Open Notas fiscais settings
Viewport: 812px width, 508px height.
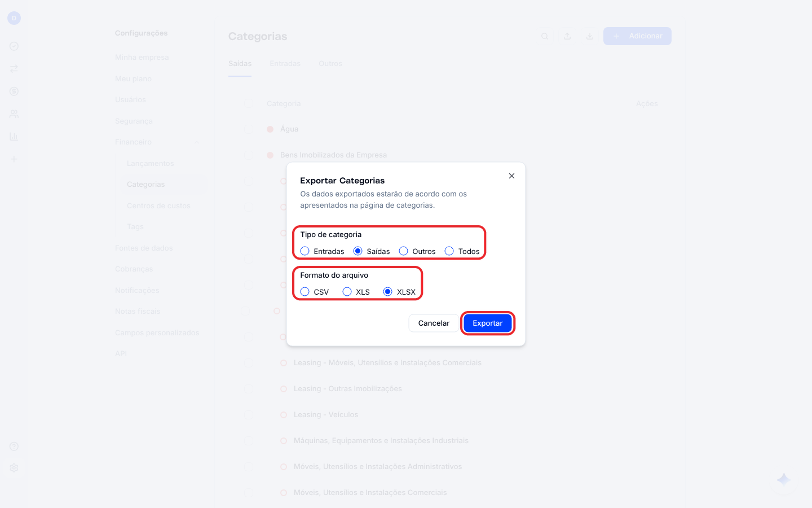click(138, 312)
